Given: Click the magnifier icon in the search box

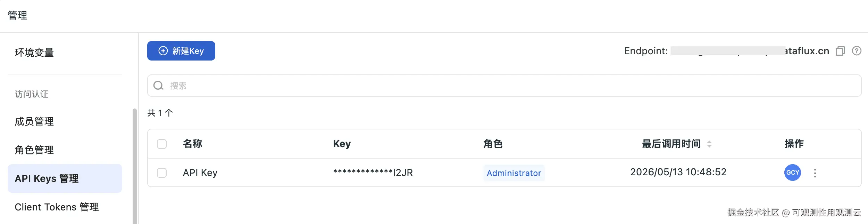Looking at the screenshot, I should (x=158, y=86).
